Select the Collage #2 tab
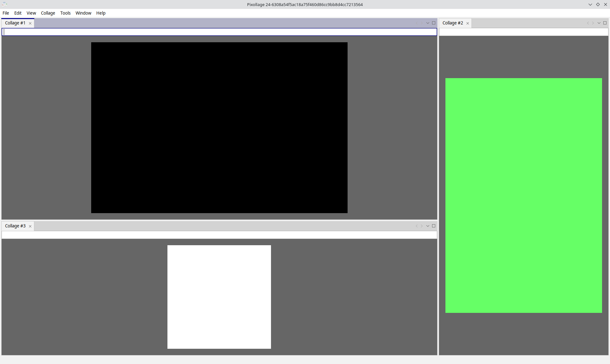 pos(452,23)
